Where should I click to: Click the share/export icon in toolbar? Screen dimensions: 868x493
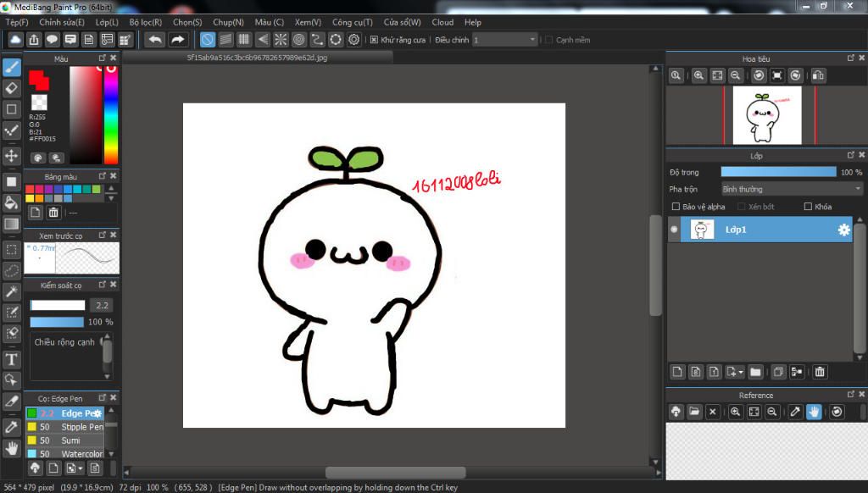click(x=34, y=40)
